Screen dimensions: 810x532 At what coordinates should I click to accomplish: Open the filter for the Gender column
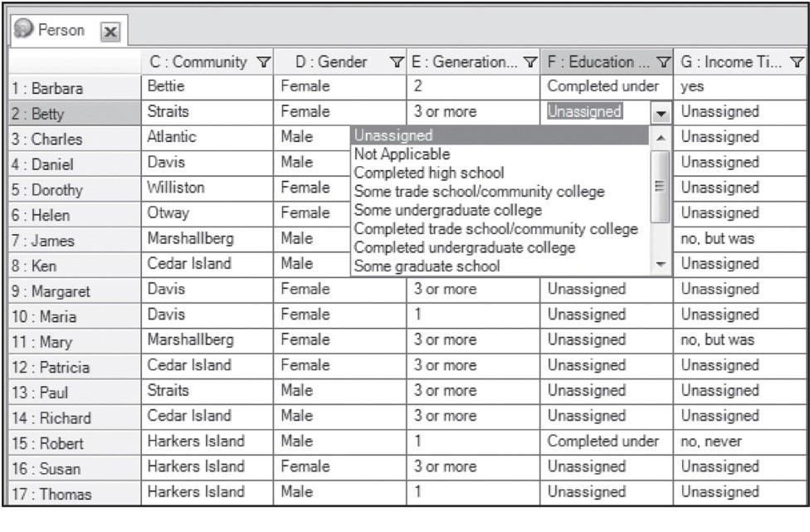click(398, 61)
